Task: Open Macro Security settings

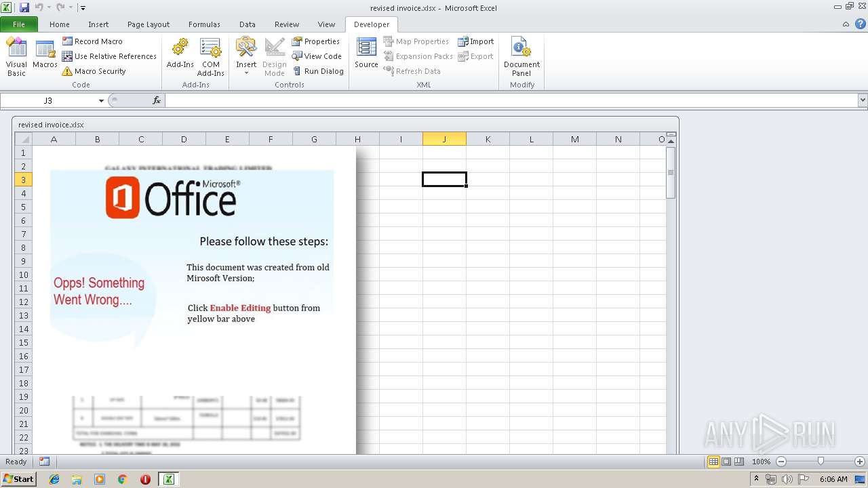Action: (94, 71)
